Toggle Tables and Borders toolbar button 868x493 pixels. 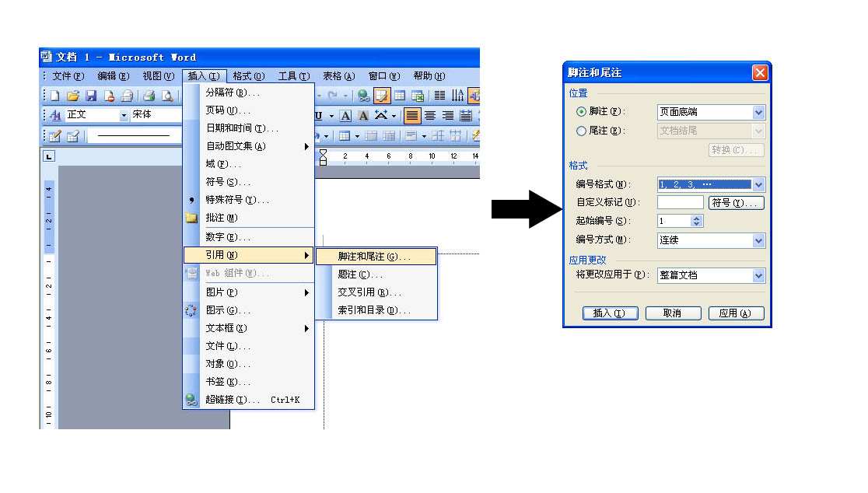click(x=382, y=96)
